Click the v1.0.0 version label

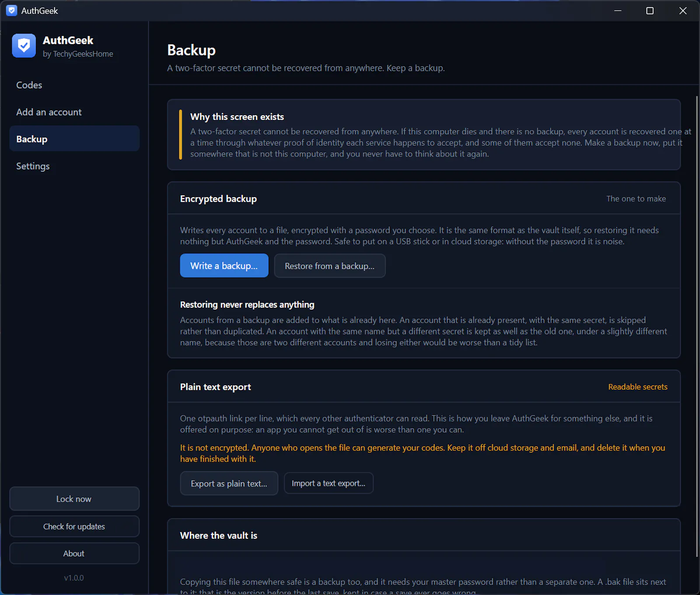[x=74, y=578]
